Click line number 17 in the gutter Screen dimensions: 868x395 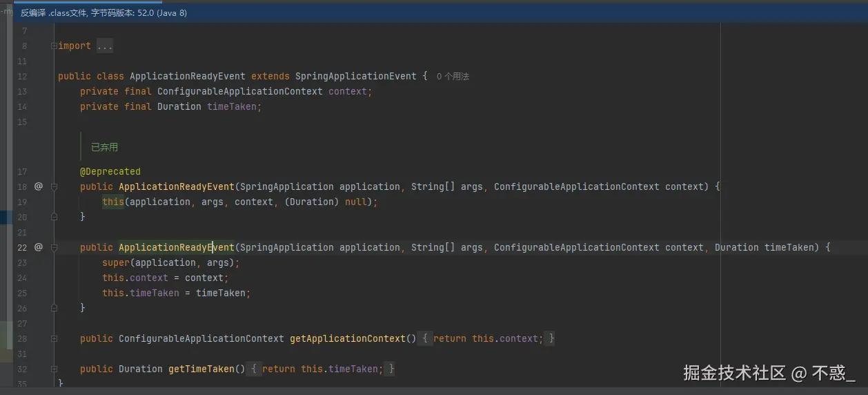22,172
